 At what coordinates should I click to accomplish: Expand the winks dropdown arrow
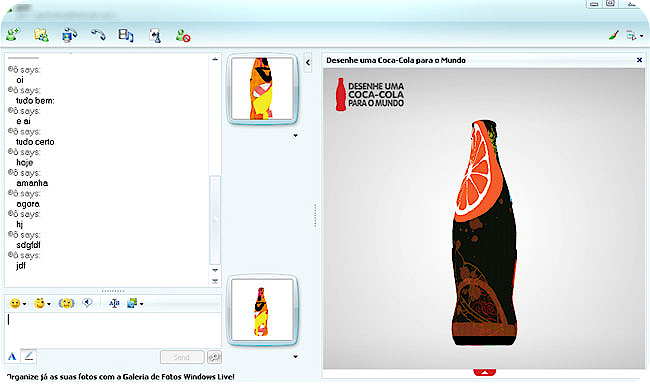click(x=49, y=304)
